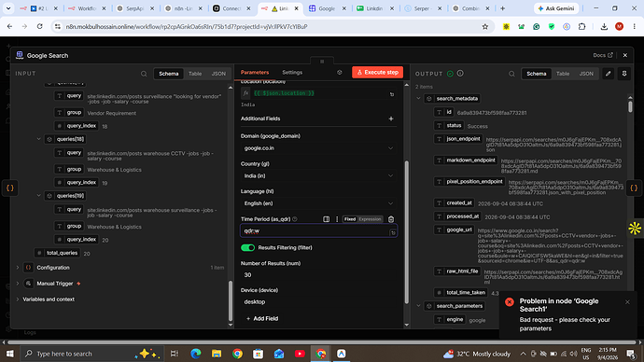Click Device field showing desktop
The width and height of the screenshot is (644, 362).
pyautogui.click(x=318, y=301)
